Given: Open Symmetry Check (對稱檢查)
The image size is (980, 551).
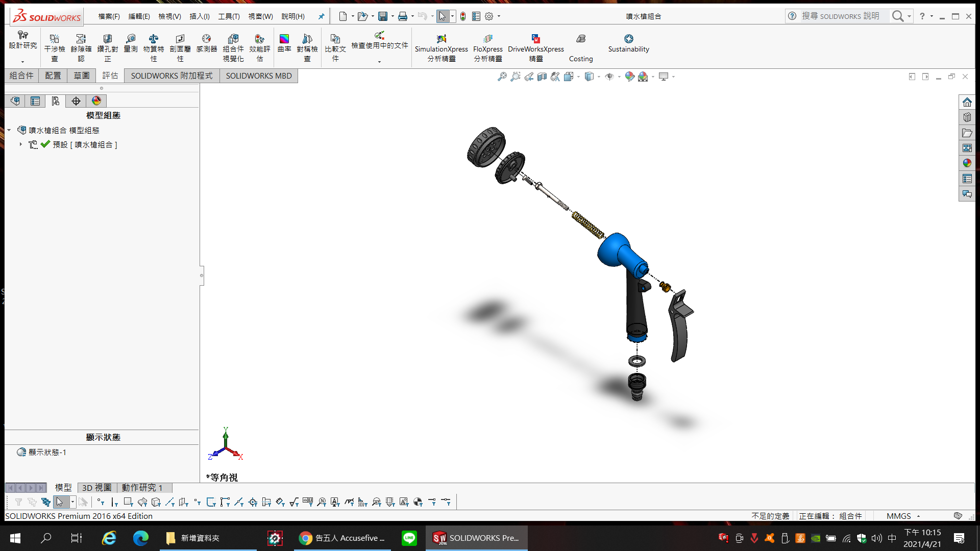Looking at the screenshot, I should [x=307, y=47].
